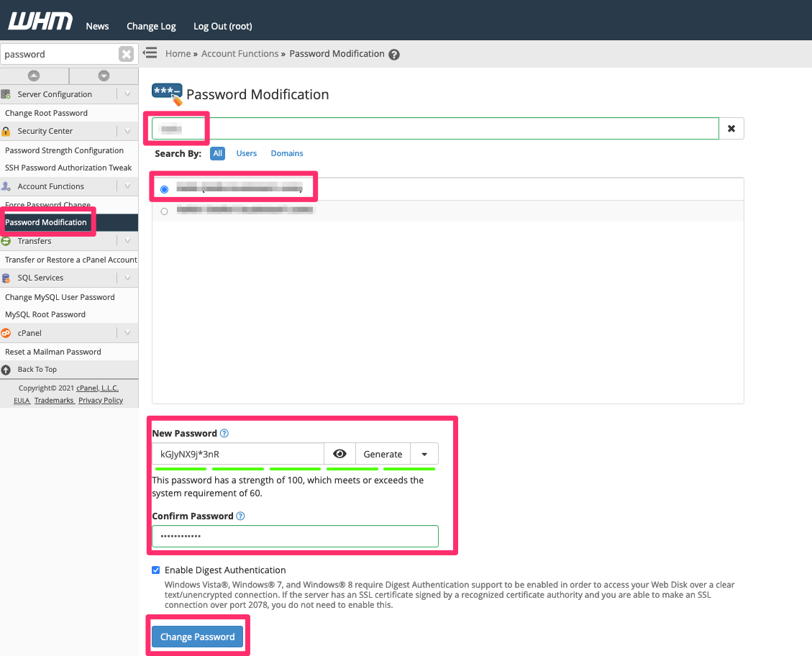The height and width of the screenshot is (656, 812).
Task: Open Password Modification in sidebar
Action: point(45,222)
